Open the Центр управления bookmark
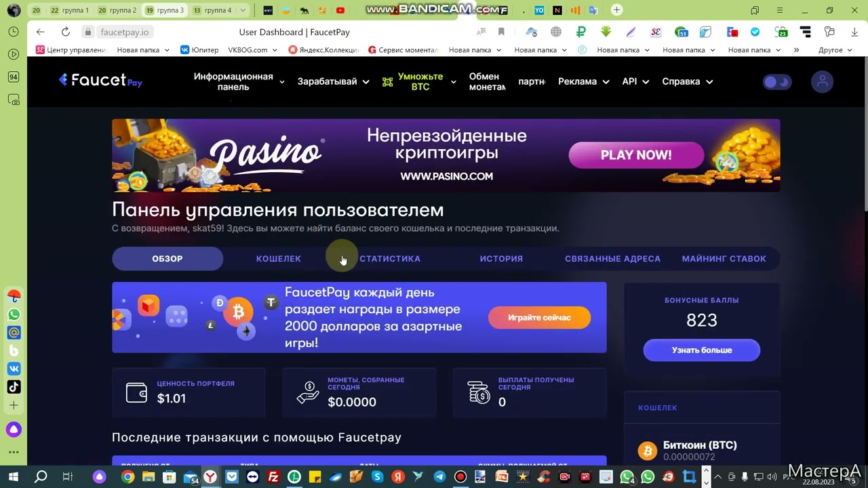 (x=71, y=49)
